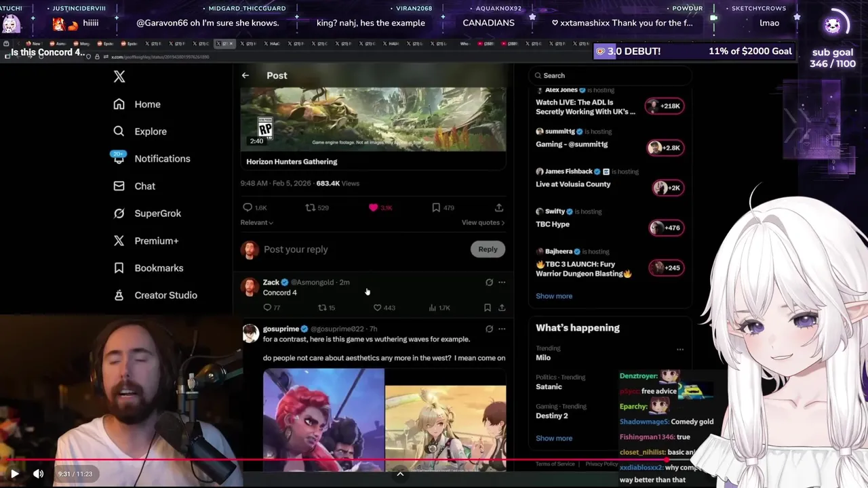
Task: Click views icon showing 1.7K
Action: coord(433,308)
